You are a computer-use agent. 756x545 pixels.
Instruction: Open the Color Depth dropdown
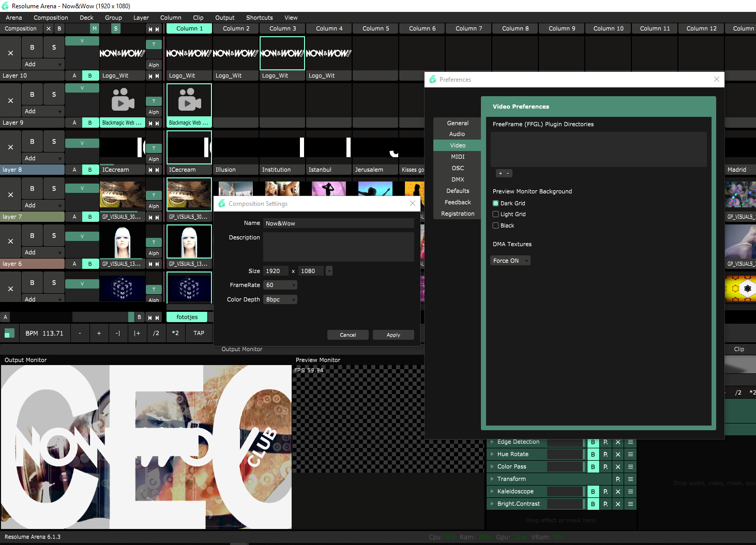click(280, 300)
